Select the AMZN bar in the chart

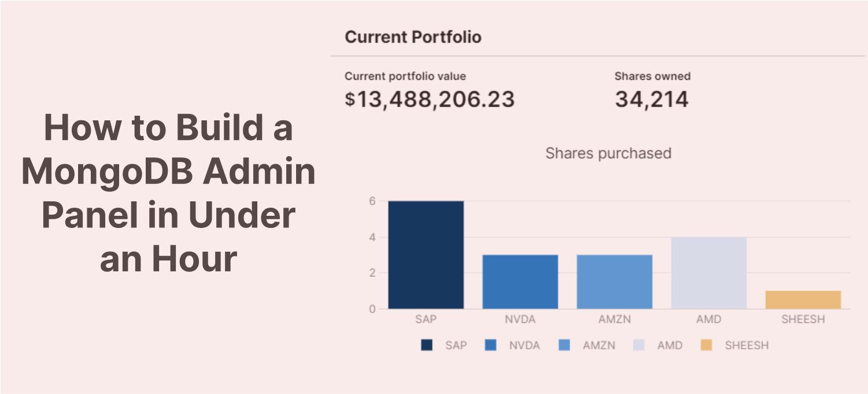[x=614, y=282]
